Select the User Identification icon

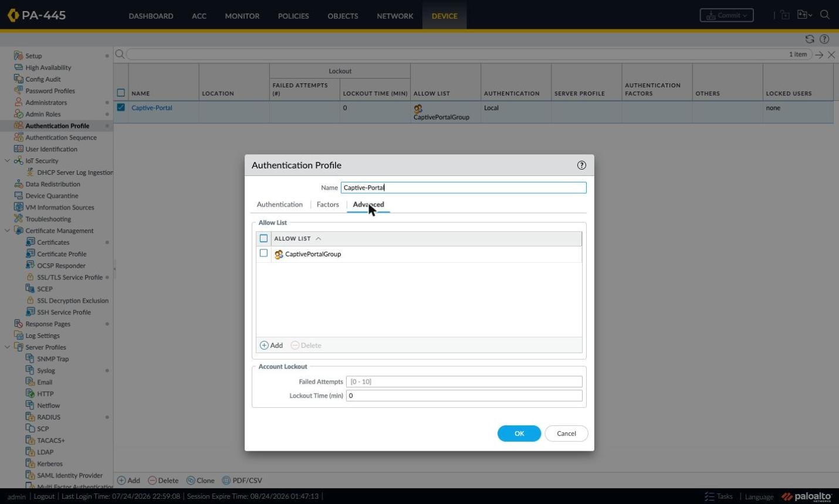tap(18, 149)
